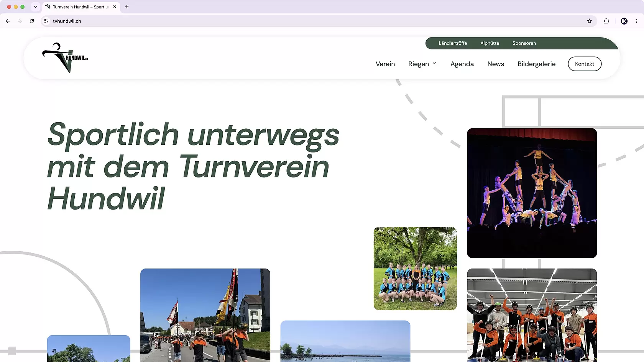Viewport: 644px width, 362px height.
Task: Open the curling team photo
Action: pyautogui.click(x=532, y=315)
